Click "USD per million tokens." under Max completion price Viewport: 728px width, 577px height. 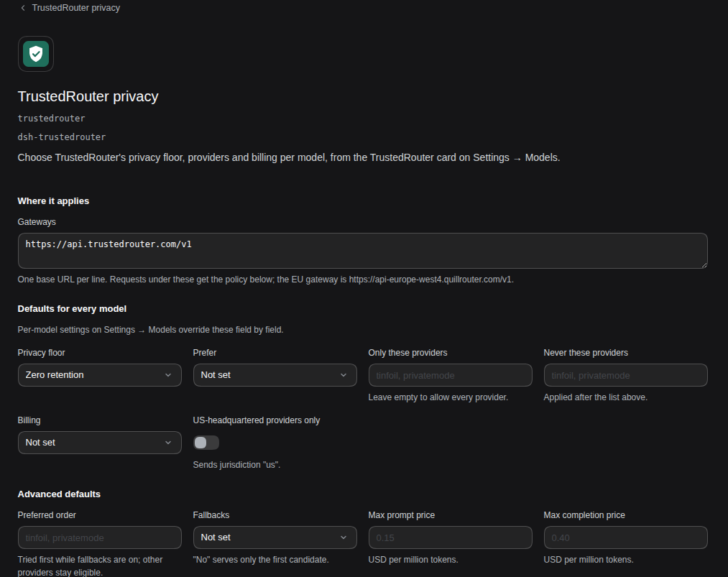(589, 560)
